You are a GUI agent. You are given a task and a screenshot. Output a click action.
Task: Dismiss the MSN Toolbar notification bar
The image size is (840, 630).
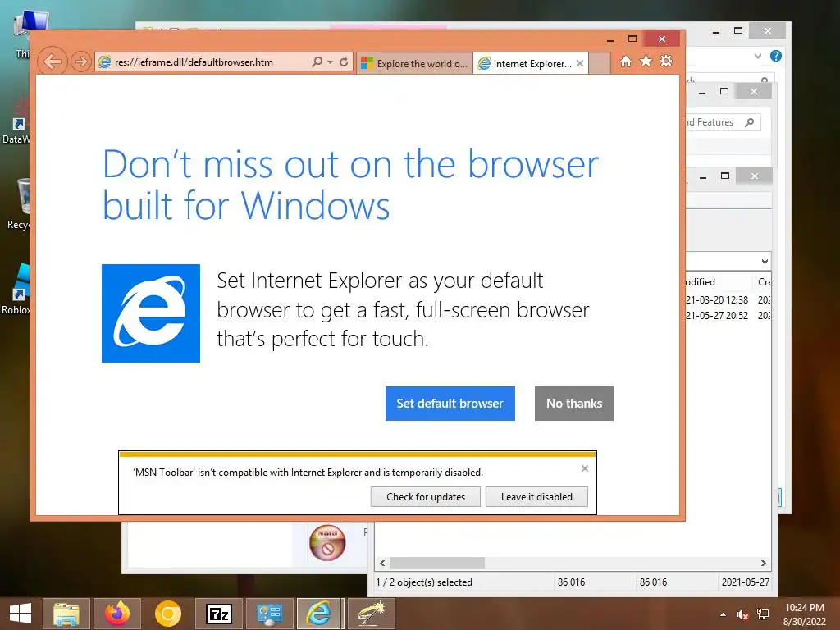point(585,468)
